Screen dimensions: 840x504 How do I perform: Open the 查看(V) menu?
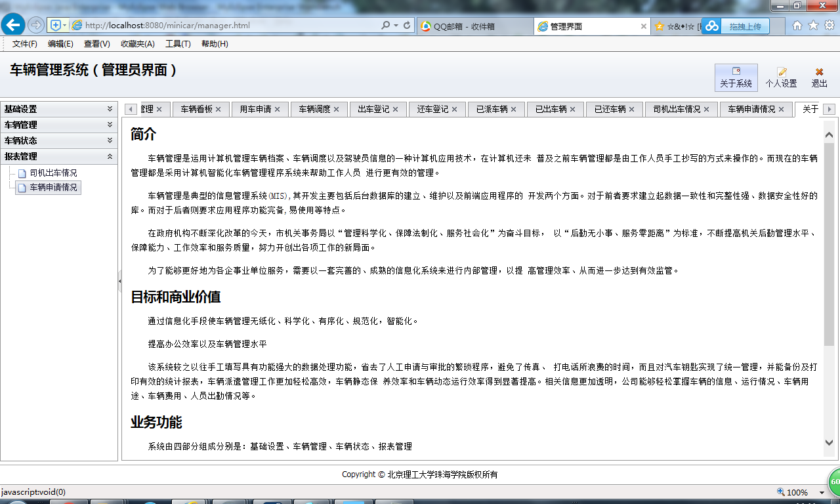[x=97, y=44]
